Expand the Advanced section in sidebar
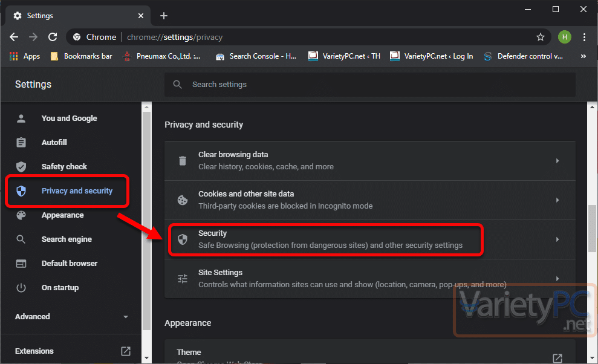The height and width of the screenshot is (364, 598). [x=72, y=317]
